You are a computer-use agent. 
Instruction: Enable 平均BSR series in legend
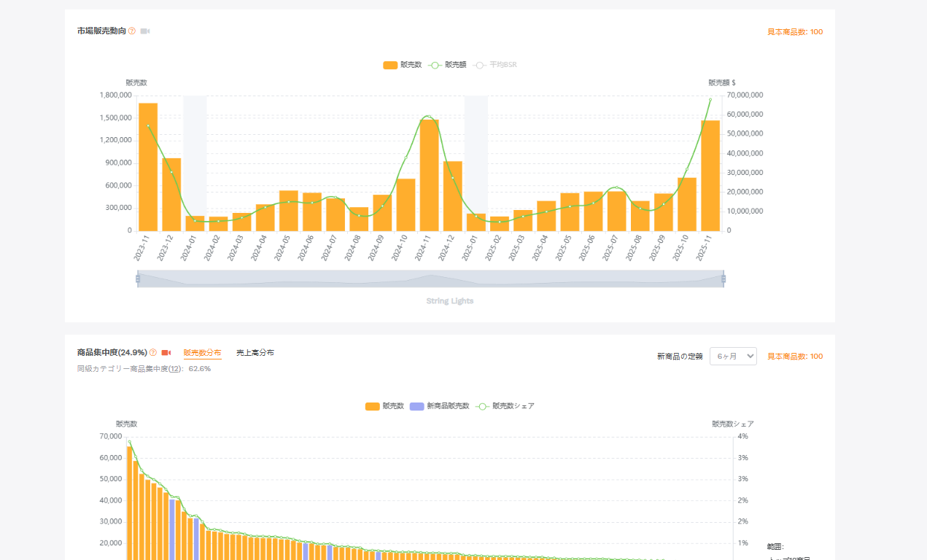[496, 65]
